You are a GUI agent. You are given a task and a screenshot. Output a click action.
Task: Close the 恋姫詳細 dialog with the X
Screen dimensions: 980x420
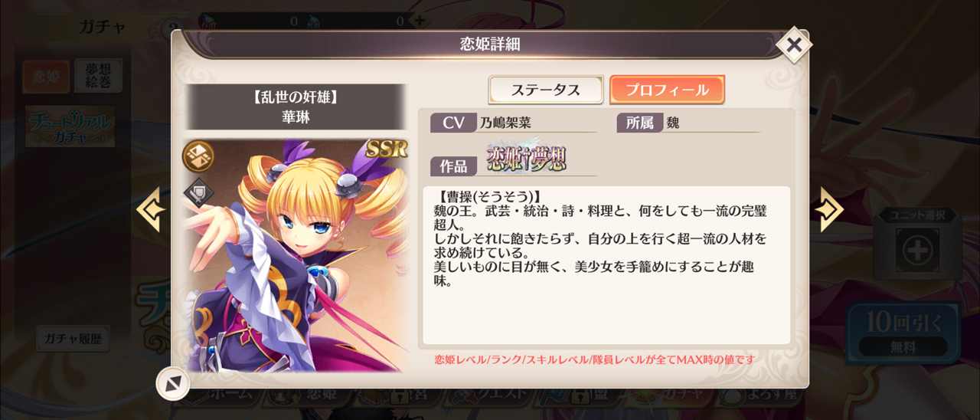(x=794, y=44)
